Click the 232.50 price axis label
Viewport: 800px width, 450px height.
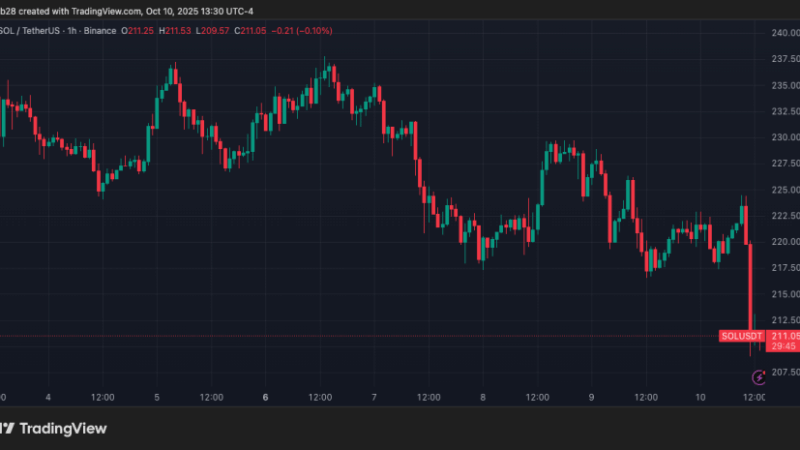click(x=784, y=112)
